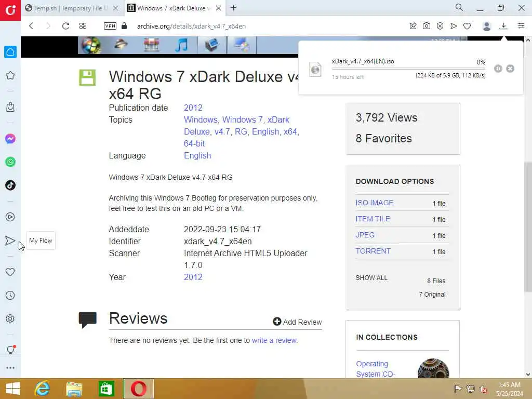Toggle the VPN badge
The width and height of the screenshot is (532, 399).
pyautogui.click(x=110, y=26)
